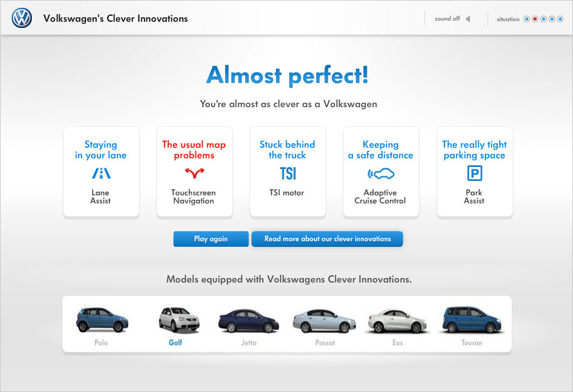
Task: Click the Adaptive Cruise Control car icon
Action: 381,174
